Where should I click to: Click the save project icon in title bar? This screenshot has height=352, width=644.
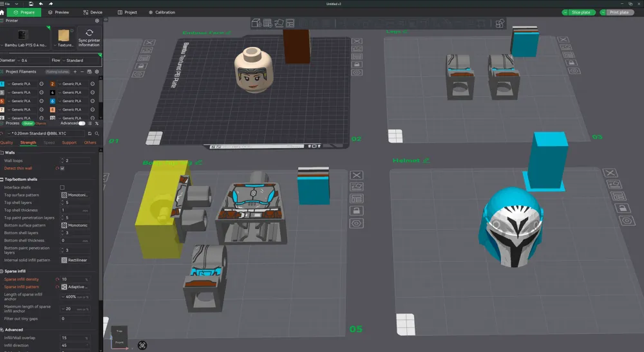pyautogui.click(x=31, y=4)
